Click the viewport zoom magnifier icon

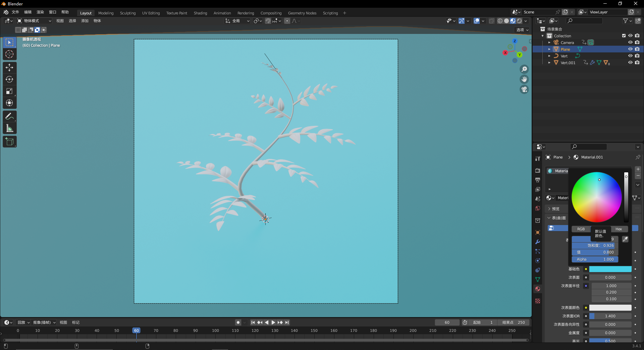(524, 69)
